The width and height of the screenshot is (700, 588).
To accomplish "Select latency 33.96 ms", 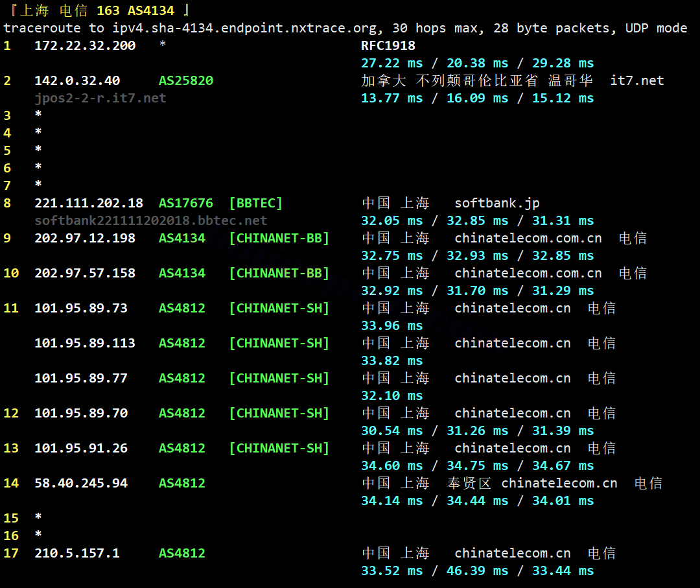I will (392, 325).
